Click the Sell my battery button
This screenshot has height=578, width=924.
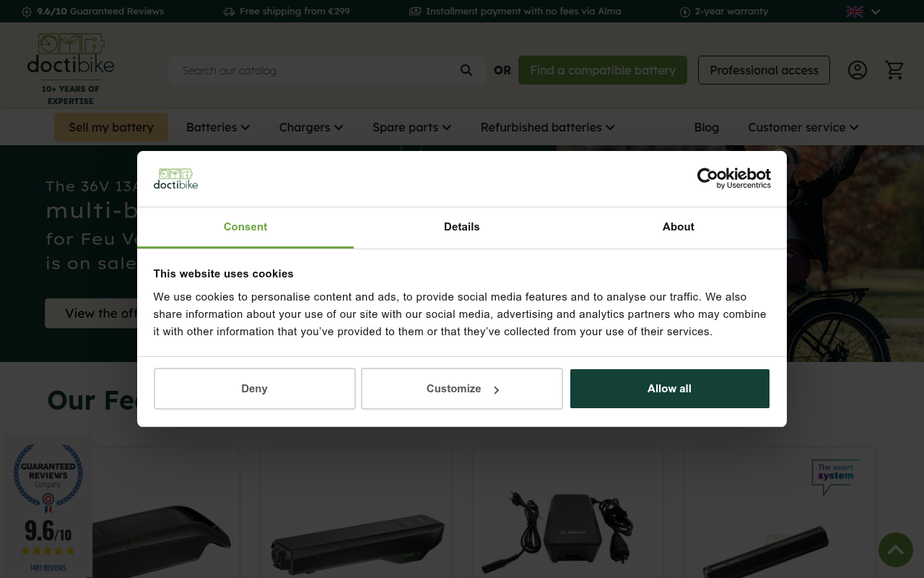pyautogui.click(x=111, y=127)
